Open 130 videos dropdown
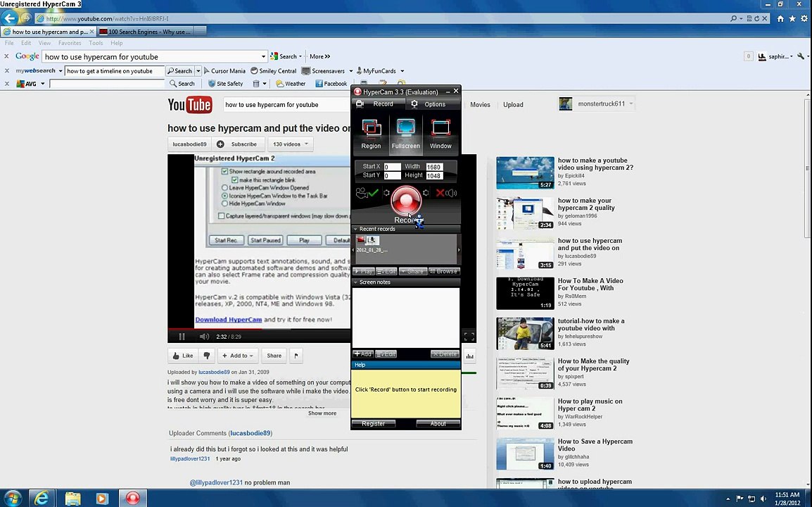This screenshot has width=812, height=507. click(291, 144)
